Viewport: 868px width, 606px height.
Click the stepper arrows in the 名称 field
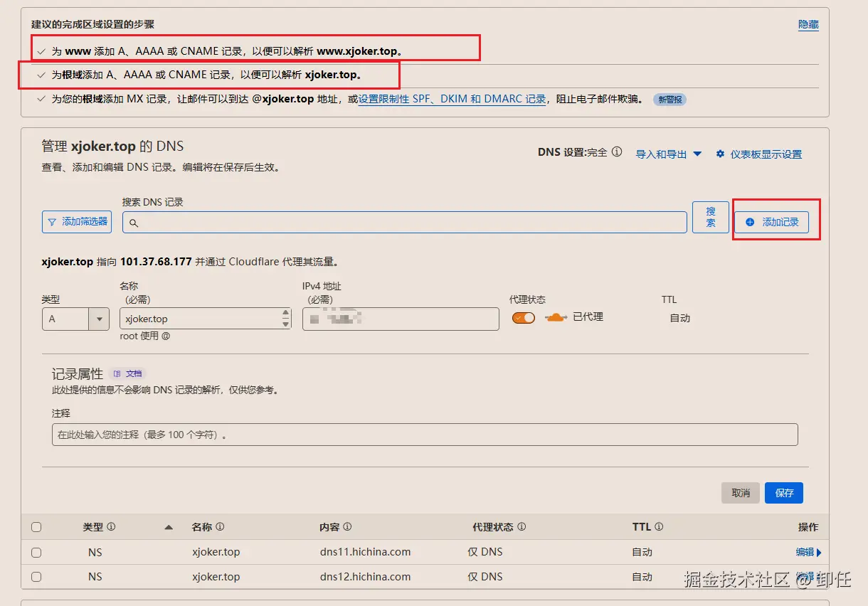coord(286,319)
